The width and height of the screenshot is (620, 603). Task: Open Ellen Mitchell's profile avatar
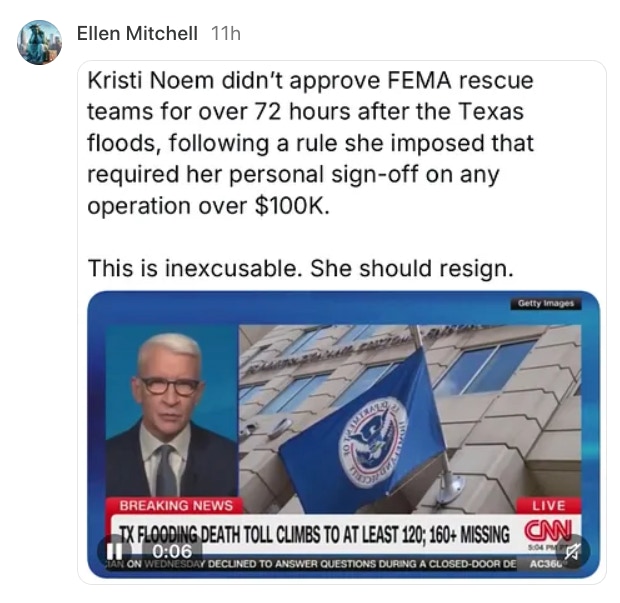(39, 42)
